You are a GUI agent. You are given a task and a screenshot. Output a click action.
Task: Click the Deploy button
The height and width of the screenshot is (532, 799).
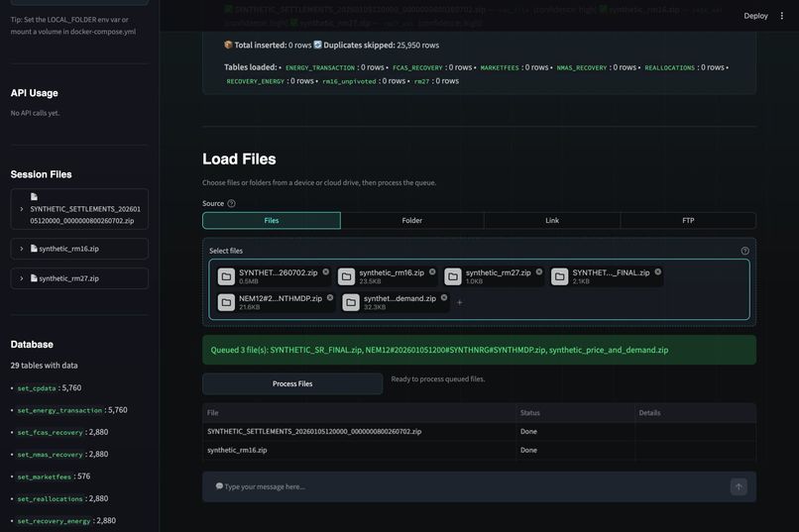[x=755, y=16]
